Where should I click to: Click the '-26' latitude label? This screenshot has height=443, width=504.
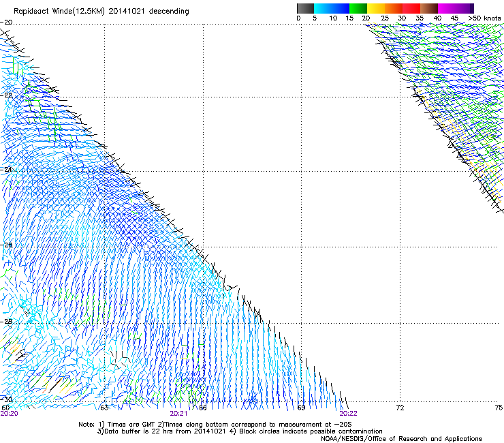click(x=6, y=245)
